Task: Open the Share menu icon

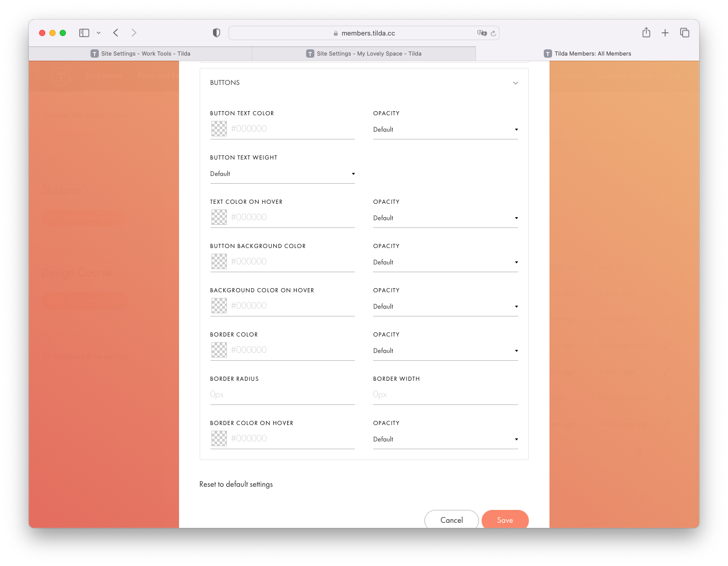Action: (x=646, y=32)
